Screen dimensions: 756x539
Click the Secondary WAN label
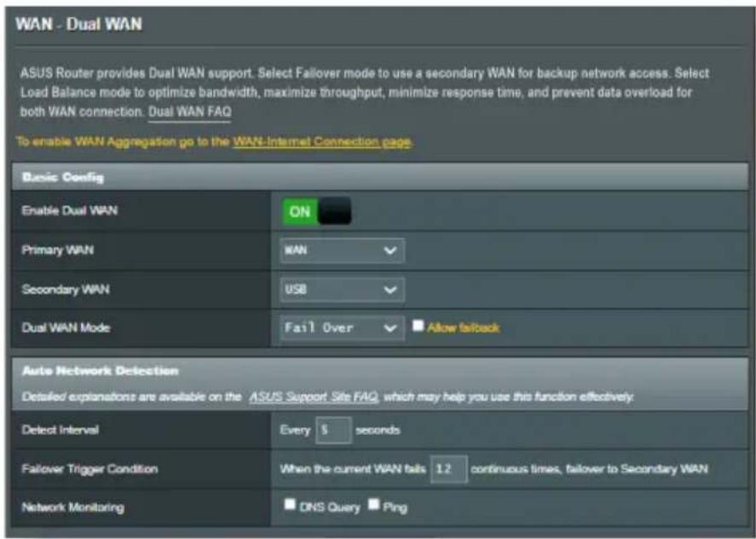(66, 289)
